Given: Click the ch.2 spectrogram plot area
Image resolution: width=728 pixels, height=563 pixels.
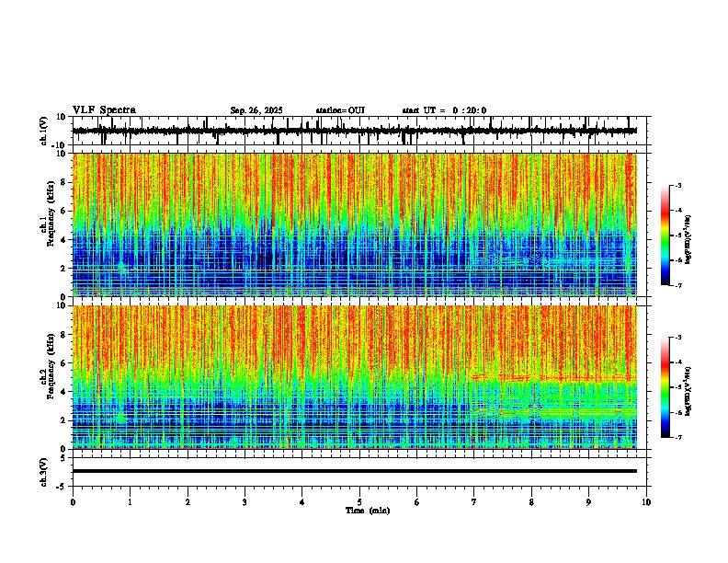Looking at the screenshot, I should point(355,377).
